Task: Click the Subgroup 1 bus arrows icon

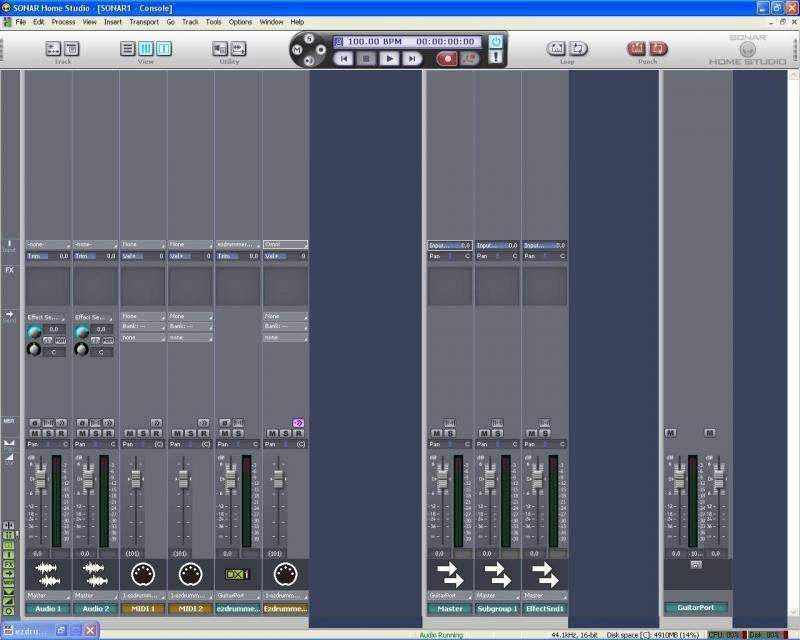Action: [497, 574]
